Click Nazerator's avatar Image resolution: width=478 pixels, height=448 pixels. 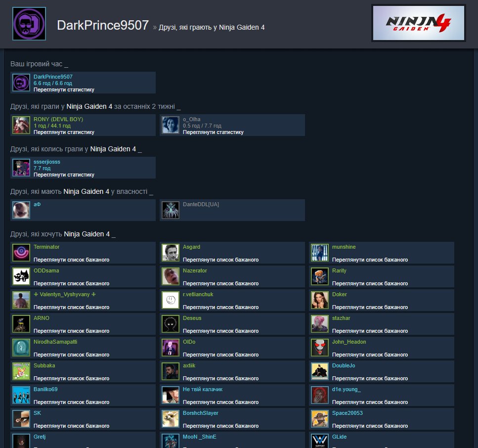pyautogui.click(x=171, y=276)
